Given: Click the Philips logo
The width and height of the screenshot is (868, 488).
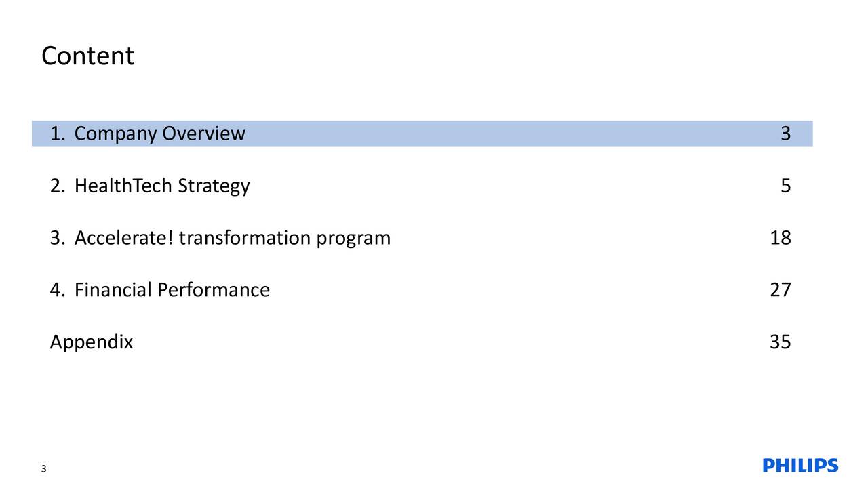Looking at the screenshot, I should 801,466.
